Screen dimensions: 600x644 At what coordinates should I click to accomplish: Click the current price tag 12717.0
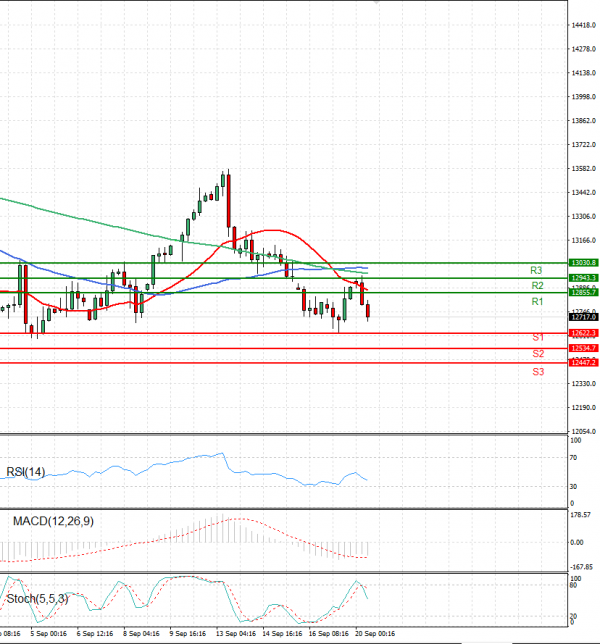[583, 317]
